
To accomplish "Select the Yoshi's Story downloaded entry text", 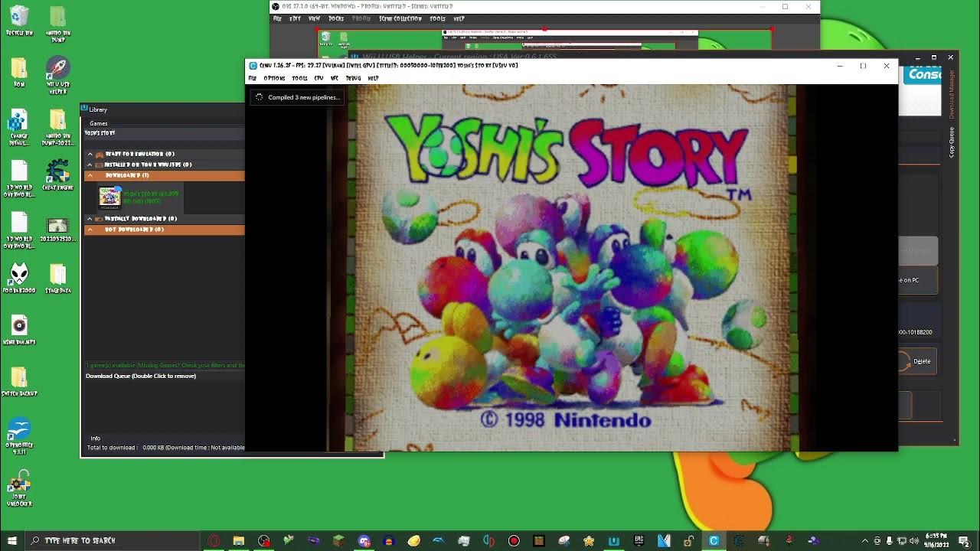I will (151, 197).
